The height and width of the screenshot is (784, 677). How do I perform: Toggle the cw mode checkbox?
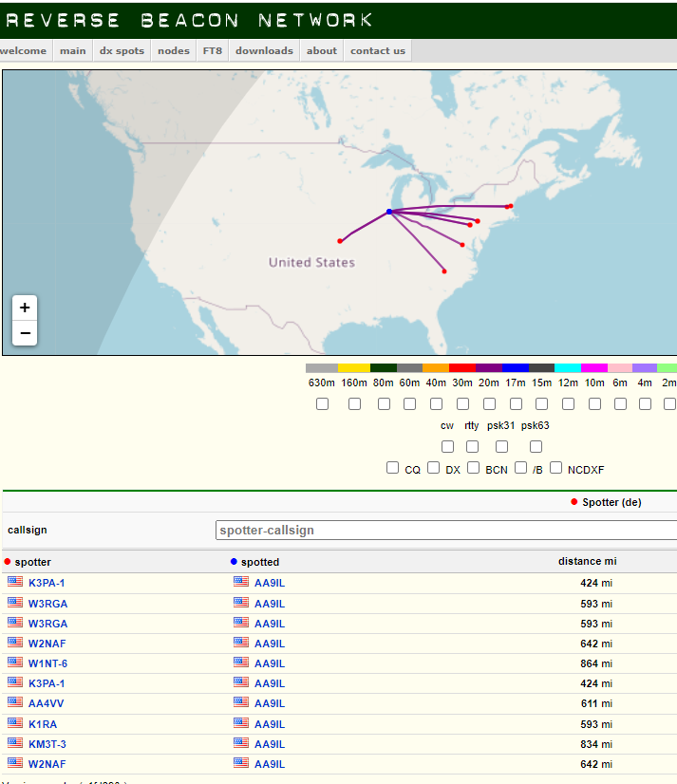point(447,446)
